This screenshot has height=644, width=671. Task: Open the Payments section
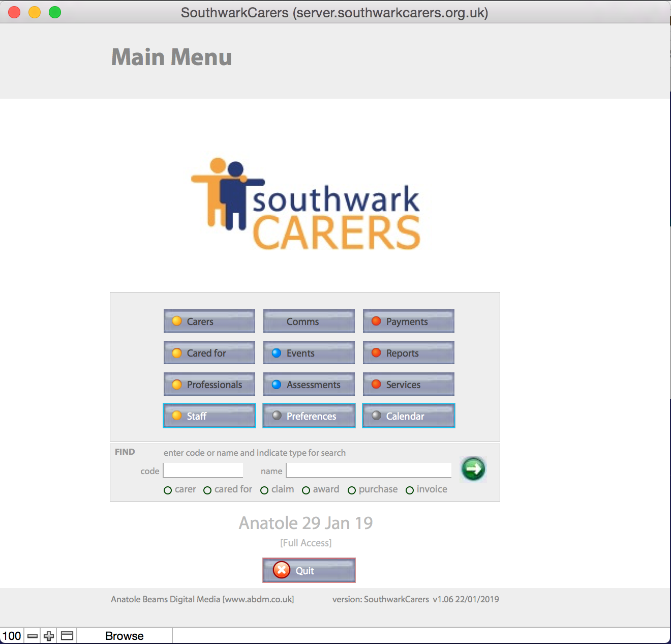409,321
